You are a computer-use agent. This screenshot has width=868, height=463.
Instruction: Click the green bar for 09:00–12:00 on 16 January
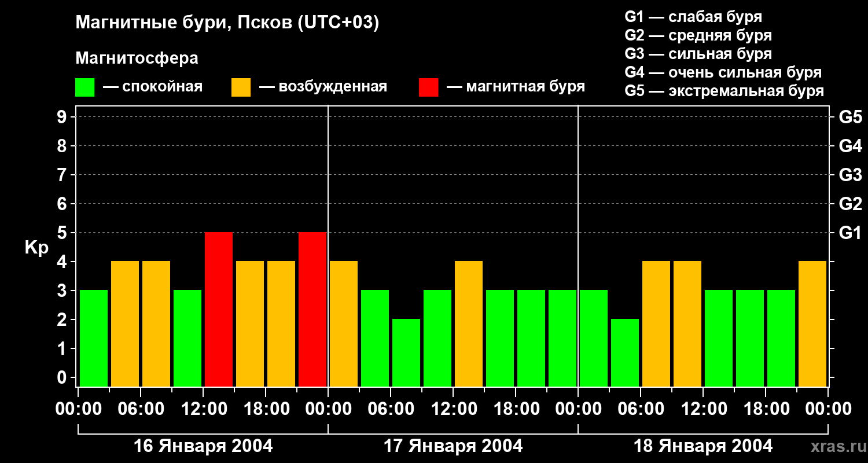[x=187, y=338]
